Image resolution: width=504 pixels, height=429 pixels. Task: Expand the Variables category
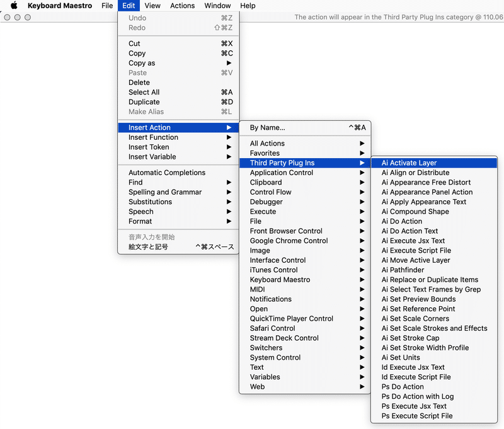pyautogui.click(x=305, y=377)
